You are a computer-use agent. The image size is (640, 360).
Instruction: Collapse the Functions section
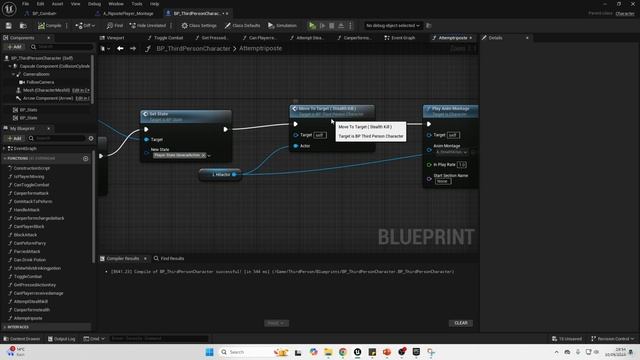(x=4, y=158)
